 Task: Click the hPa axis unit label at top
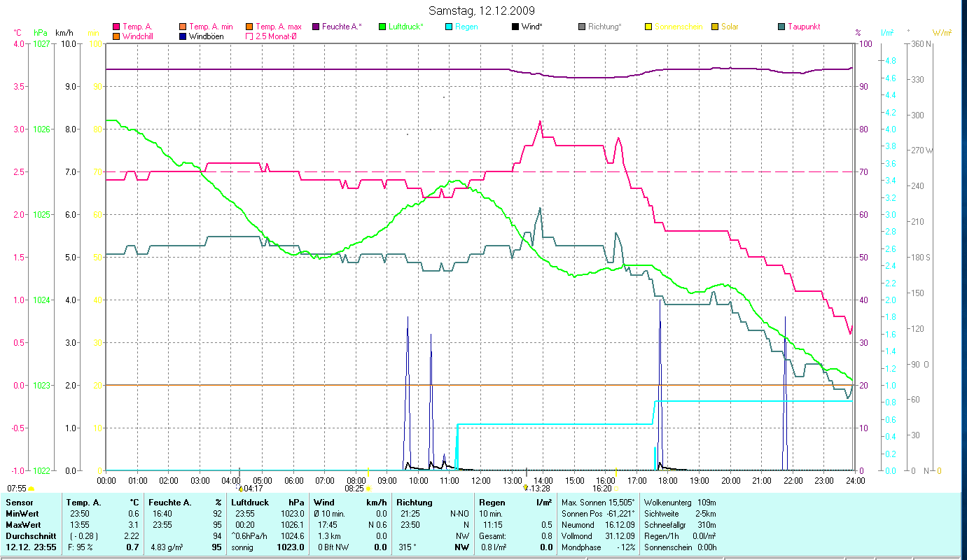pos(40,32)
